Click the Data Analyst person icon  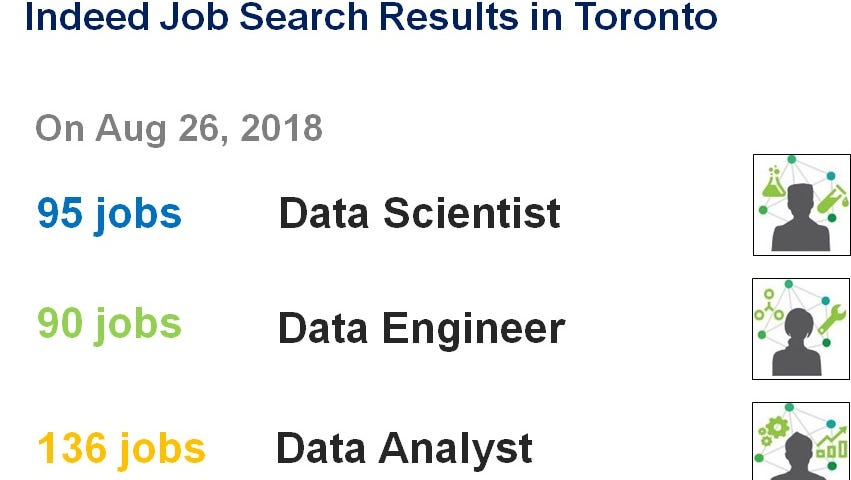(x=801, y=441)
